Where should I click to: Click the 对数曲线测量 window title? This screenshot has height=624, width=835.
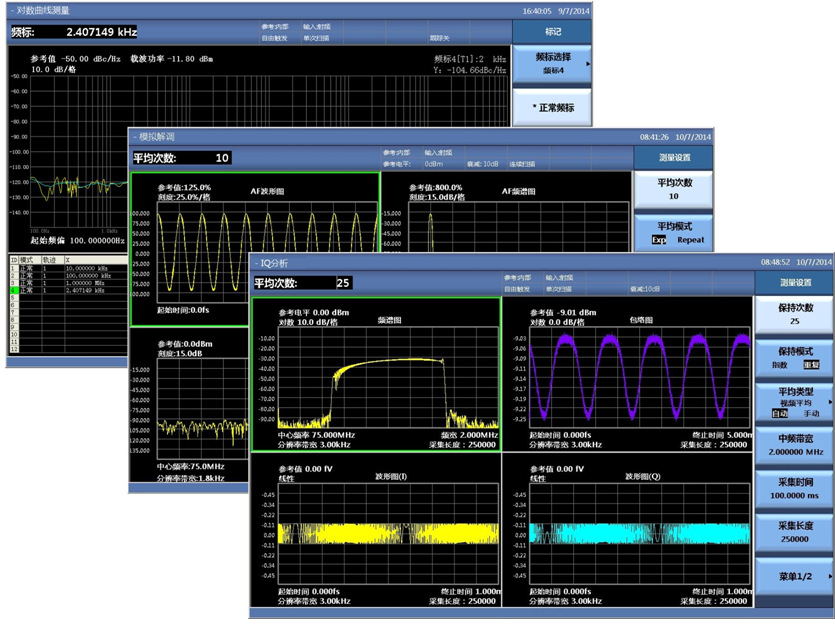[x=43, y=11]
